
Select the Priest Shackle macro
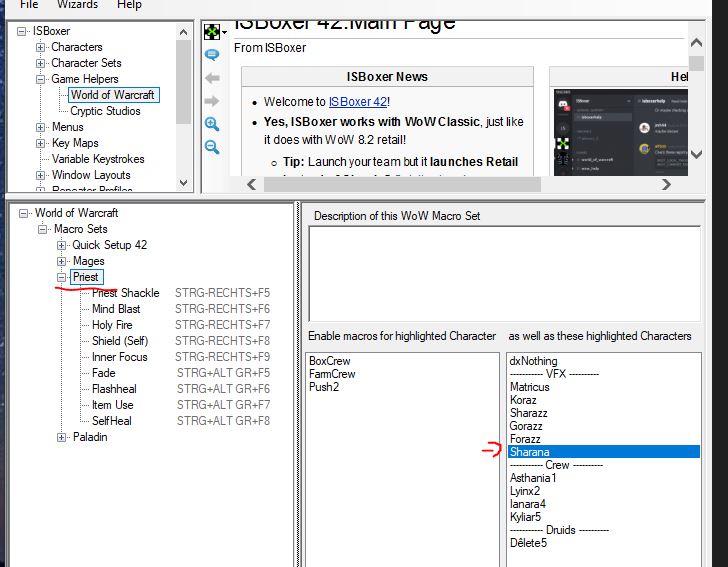tap(125, 293)
